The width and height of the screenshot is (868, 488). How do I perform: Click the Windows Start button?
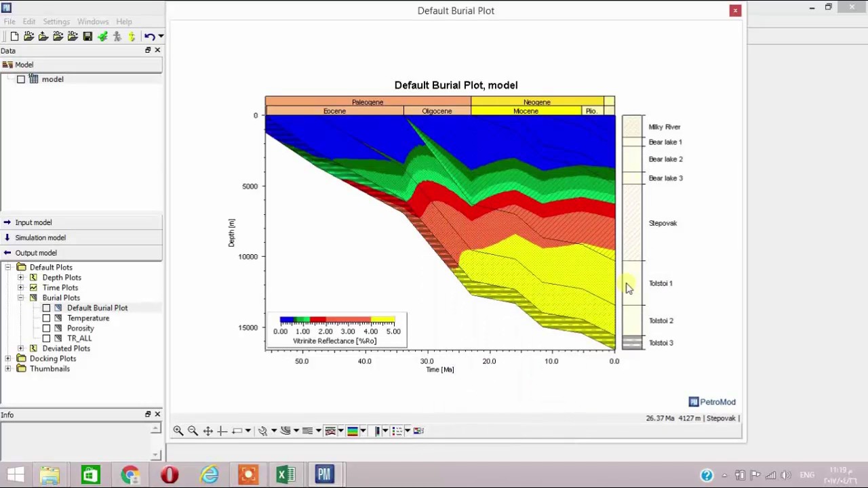(16, 474)
